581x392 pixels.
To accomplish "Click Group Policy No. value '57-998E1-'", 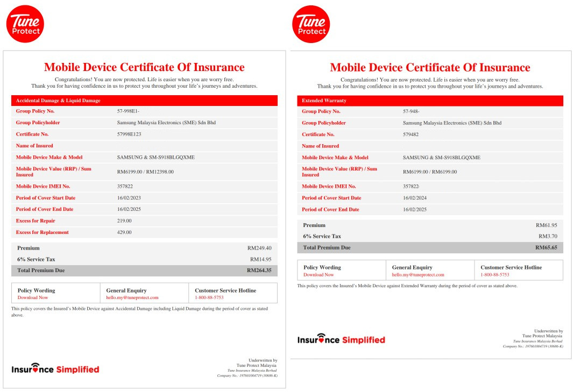I will tap(128, 111).
